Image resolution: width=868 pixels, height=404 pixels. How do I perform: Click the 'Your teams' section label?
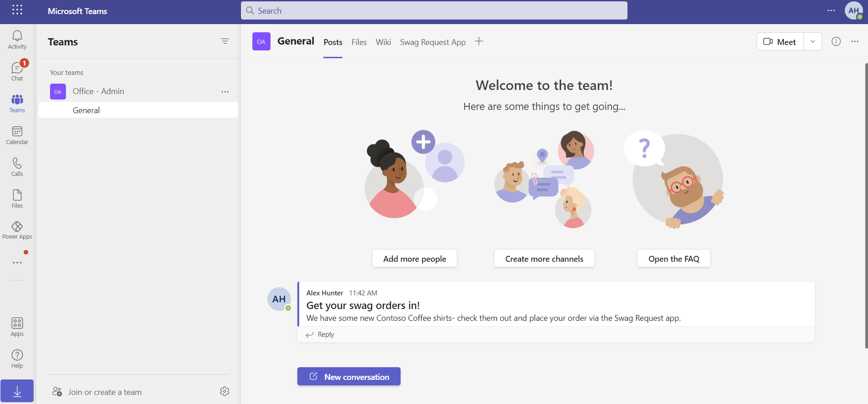coord(67,73)
